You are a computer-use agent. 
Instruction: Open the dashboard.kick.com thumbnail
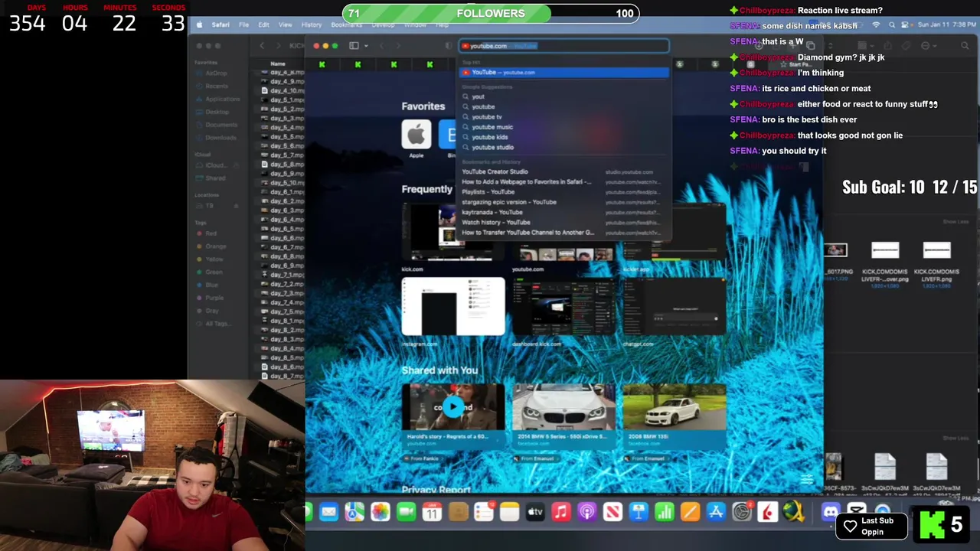coord(563,307)
